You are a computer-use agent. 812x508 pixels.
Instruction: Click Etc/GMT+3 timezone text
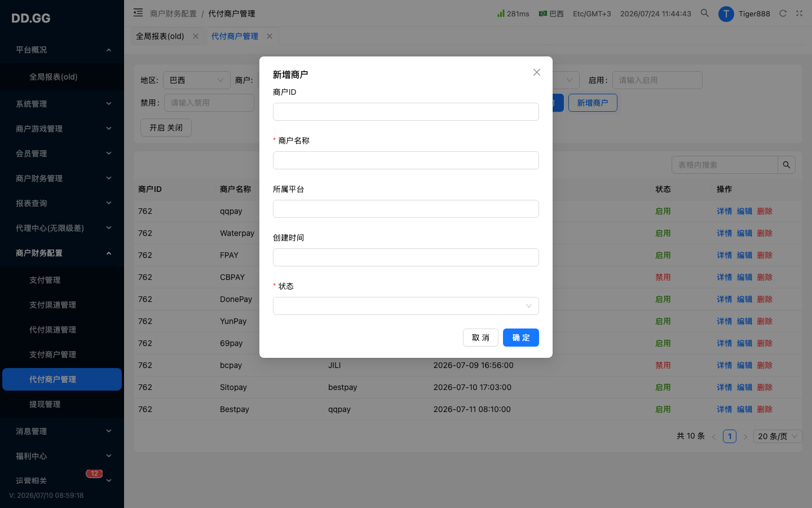592,14
